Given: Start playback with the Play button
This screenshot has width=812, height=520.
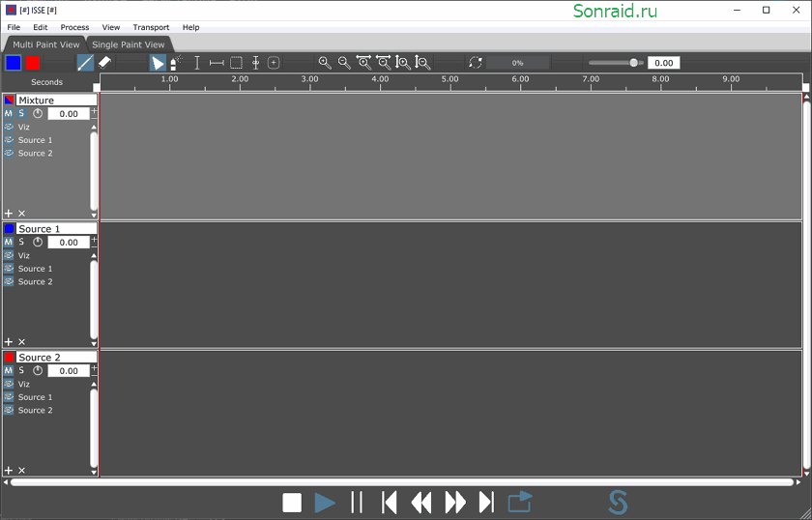Looking at the screenshot, I should [x=325, y=503].
